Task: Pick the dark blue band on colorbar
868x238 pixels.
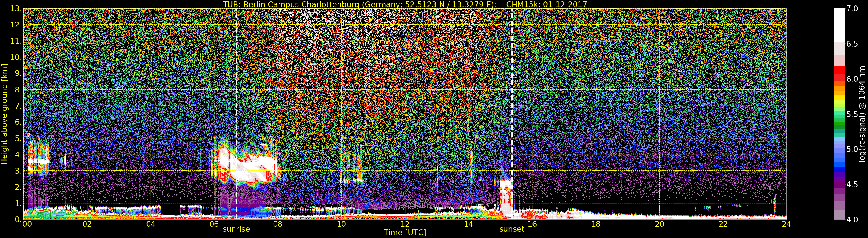Action: click(x=839, y=170)
